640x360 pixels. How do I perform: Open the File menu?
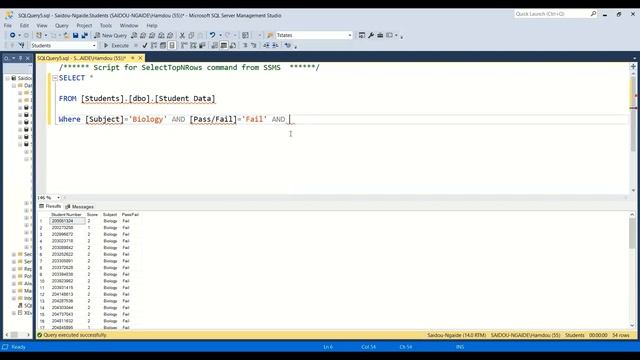coord(8,25)
